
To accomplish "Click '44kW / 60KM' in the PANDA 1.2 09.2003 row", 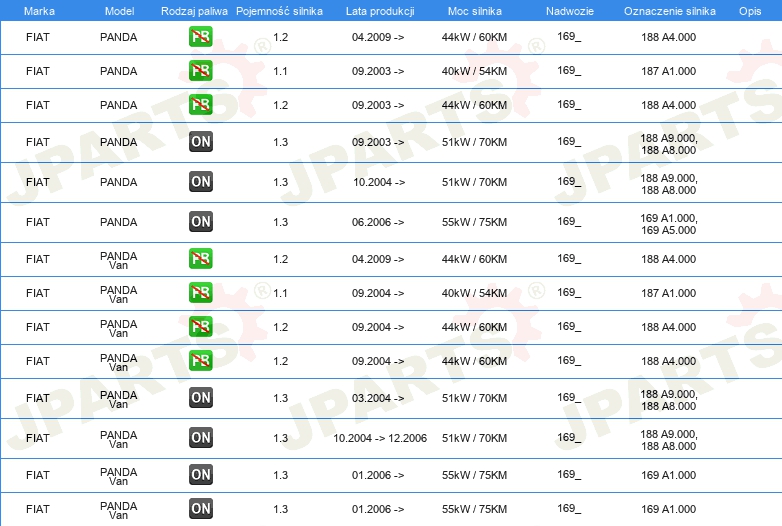I will 474,105.
